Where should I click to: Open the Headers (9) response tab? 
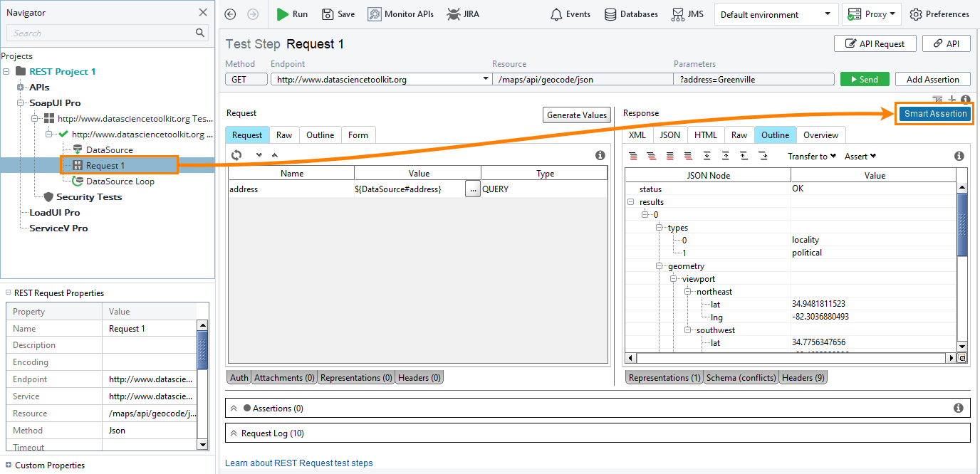(x=803, y=378)
